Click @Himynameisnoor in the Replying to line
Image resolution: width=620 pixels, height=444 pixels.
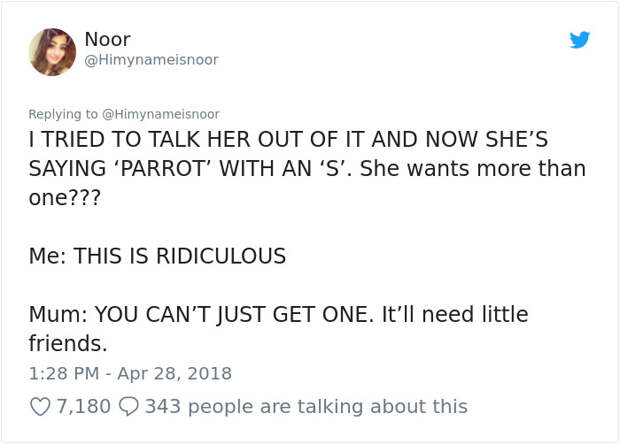coord(161,114)
